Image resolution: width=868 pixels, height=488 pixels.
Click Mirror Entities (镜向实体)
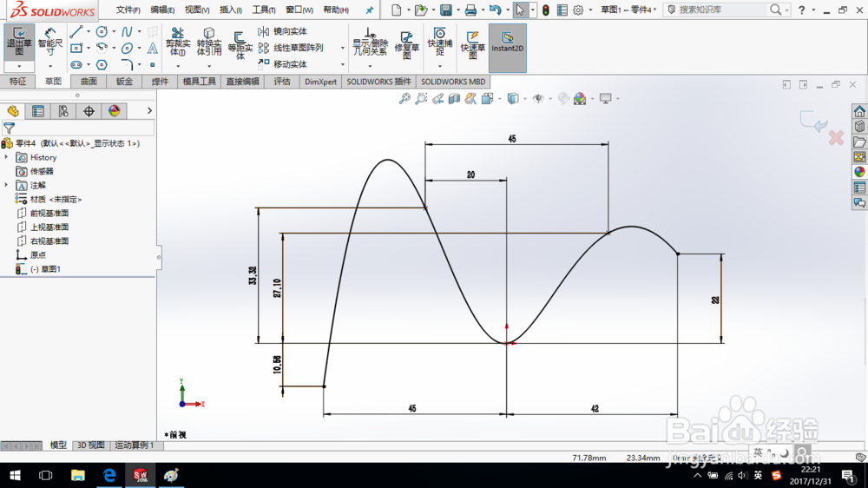(x=282, y=31)
